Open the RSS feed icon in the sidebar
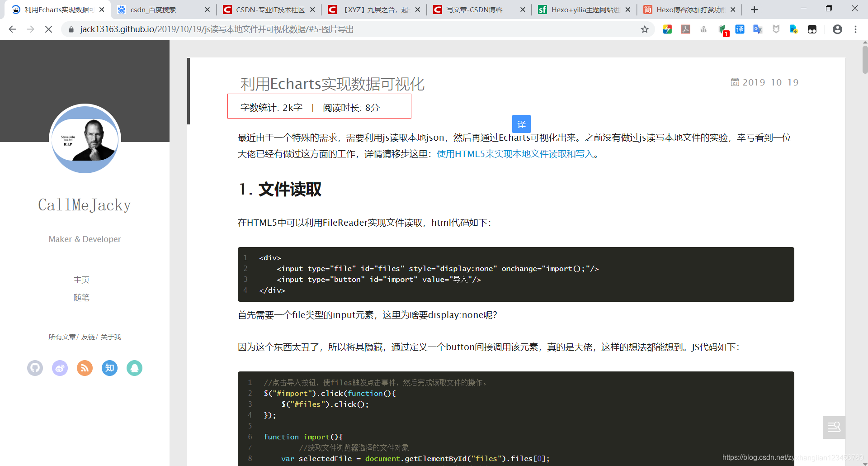868x466 pixels. (85, 368)
